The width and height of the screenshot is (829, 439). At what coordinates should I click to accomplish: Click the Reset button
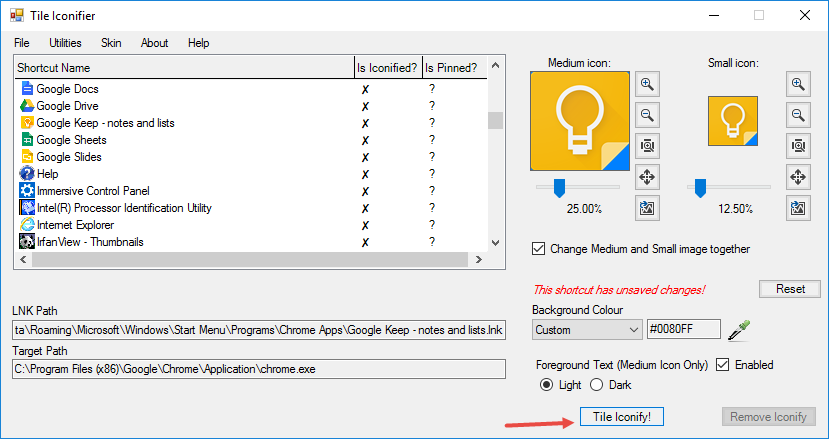[790, 289]
